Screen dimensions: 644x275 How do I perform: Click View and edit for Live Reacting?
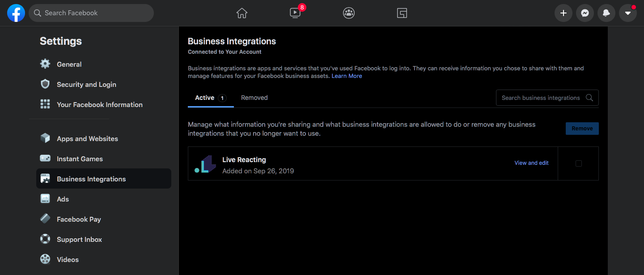pyautogui.click(x=531, y=163)
